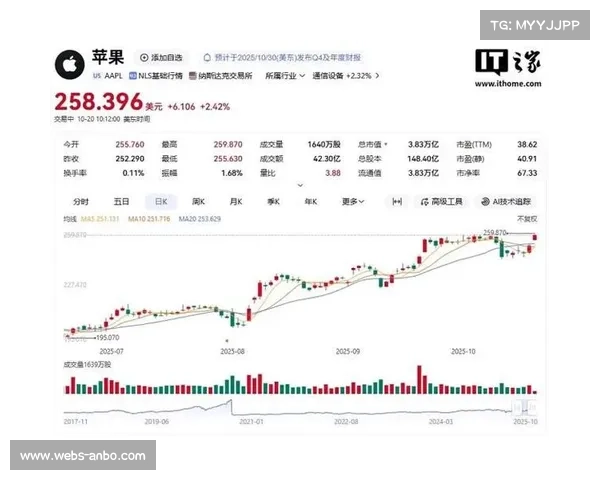Click the 259.870 high marker on chart
The height and width of the screenshot is (480, 600).
(495, 232)
